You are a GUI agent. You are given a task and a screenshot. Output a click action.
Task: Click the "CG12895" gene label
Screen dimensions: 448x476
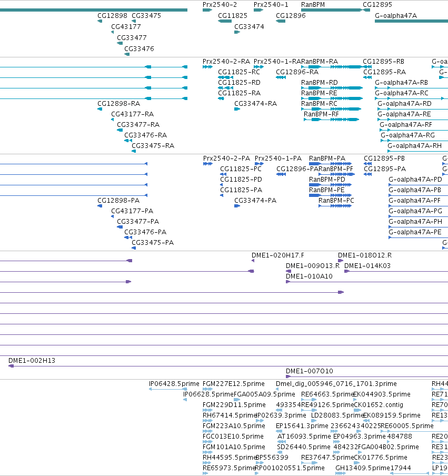click(377, 5)
